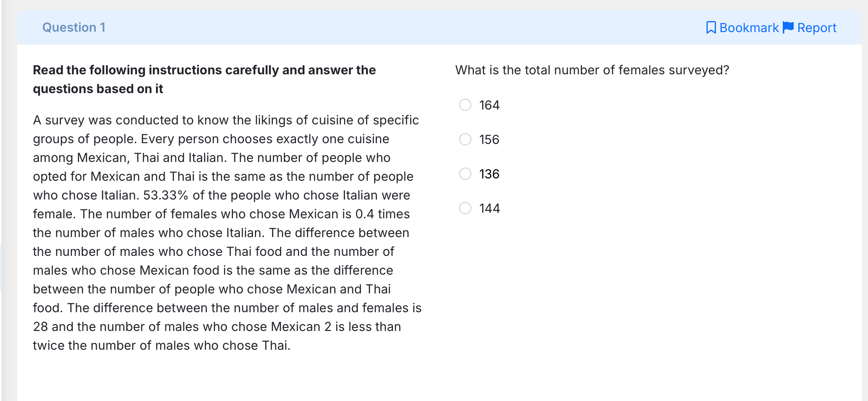
Task: Click the 53.33% figure in the passage
Action: pos(166,195)
